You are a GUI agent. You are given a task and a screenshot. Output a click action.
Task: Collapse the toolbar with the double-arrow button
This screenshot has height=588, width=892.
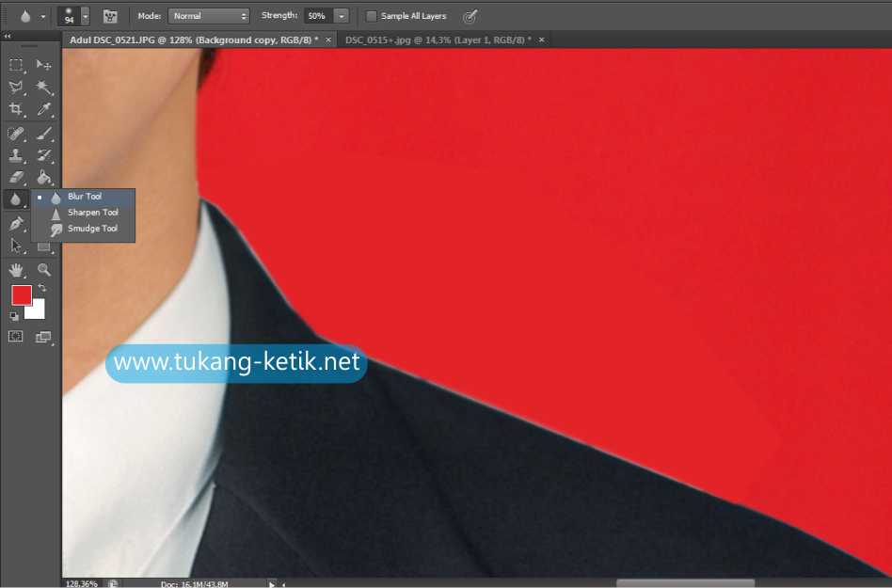[8, 35]
